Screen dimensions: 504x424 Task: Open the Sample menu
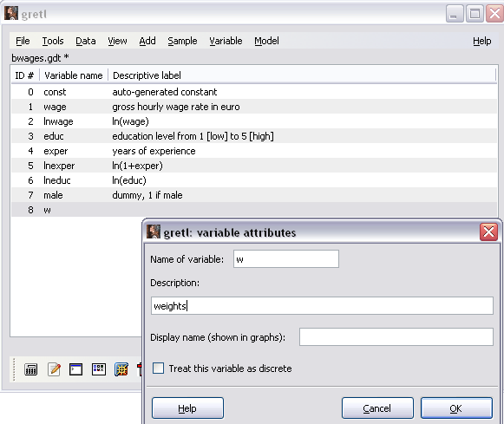click(182, 41)
